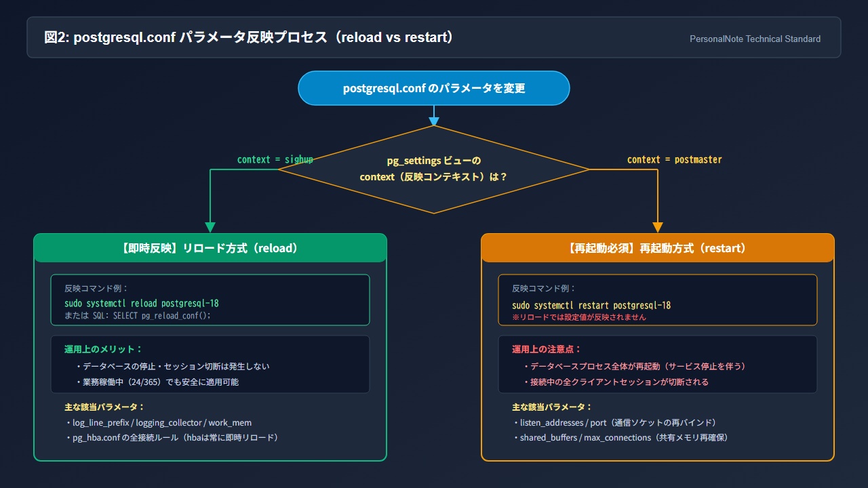868x488 pixels.
Task: Click the title text 図2: postgresql.conf パラメータ反映プロセス
Action: (249, 37)
